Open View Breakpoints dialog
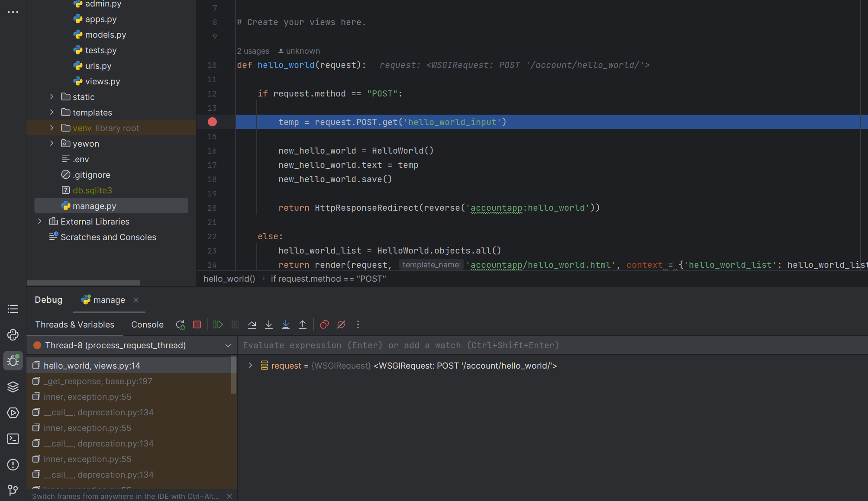868x501 pixels. coord(324,324)
